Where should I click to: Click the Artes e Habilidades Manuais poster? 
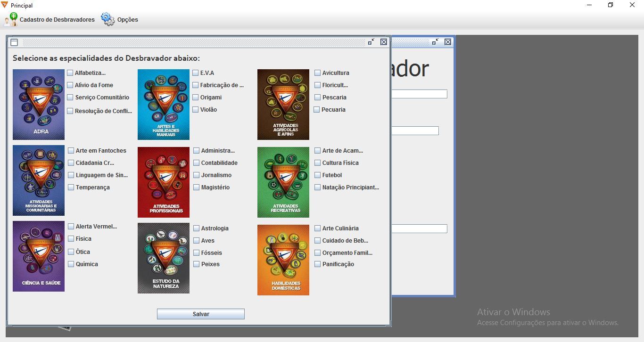164,105
